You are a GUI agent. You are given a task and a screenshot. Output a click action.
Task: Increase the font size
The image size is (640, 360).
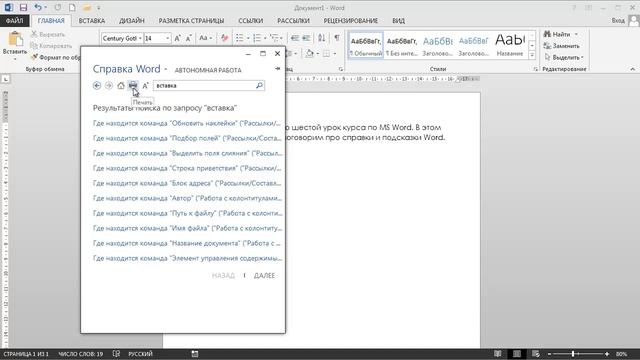(177, 38)
